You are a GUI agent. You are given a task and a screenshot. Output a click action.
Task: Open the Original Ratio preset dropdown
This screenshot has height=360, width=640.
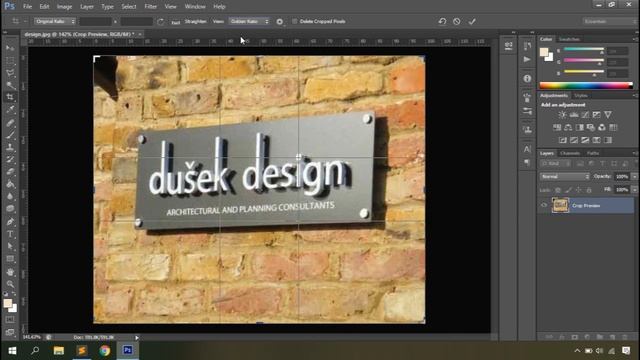pyautogui.click(x=55, y=21)
